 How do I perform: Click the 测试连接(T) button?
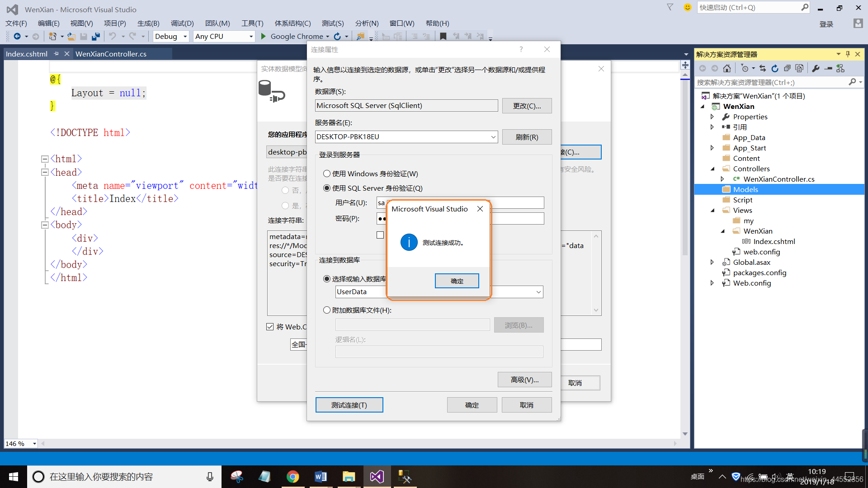349,405
